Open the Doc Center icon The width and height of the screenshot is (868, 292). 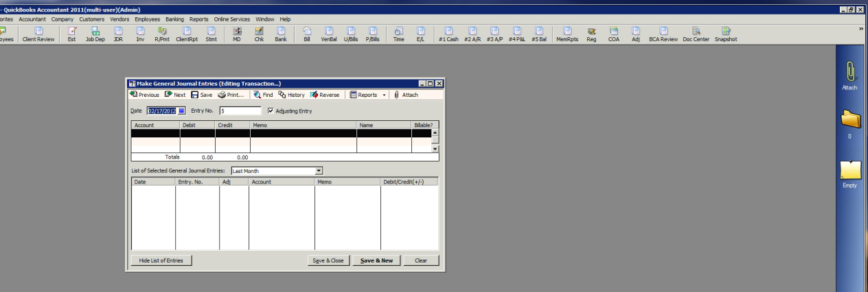coord(696,34)
